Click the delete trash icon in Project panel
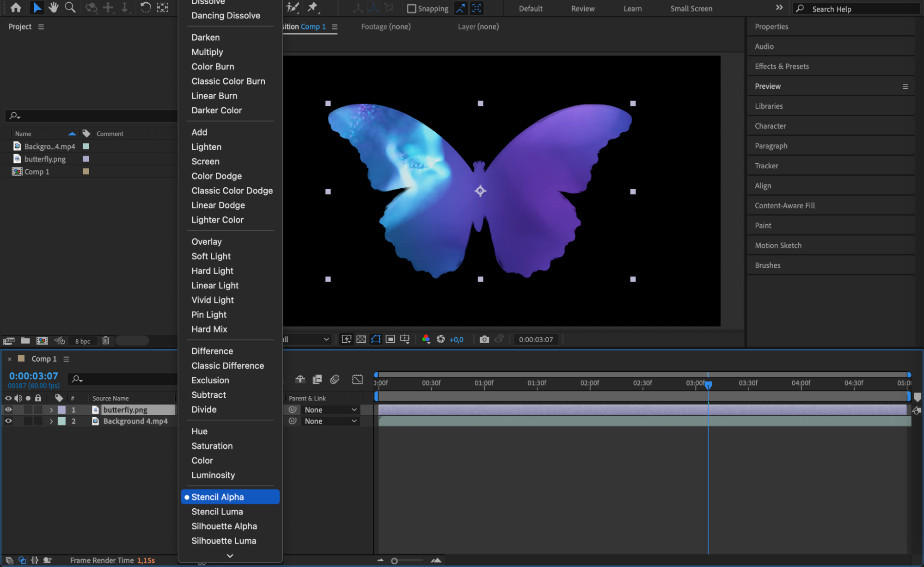 106,341
